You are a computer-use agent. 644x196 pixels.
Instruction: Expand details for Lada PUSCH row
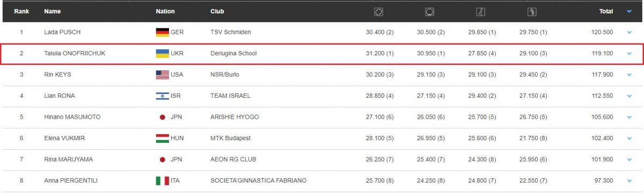pos(629,32)
